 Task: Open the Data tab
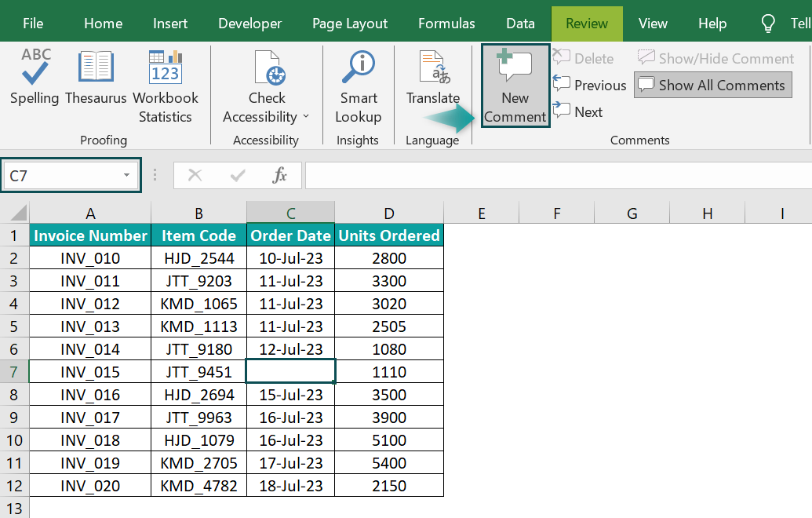tap(520, 24)
